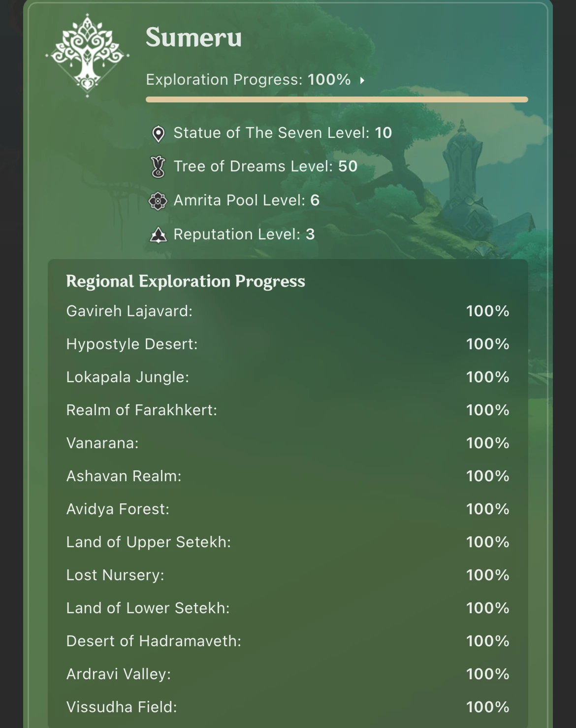Select the Amrita Pool flower icon

coord(158,200)
